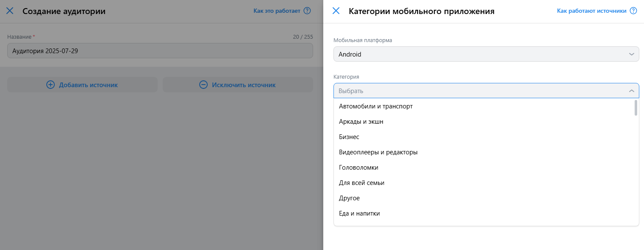Click the help icon beside 'Как это работает'
Screen dimensions: 644x250
[307, 11]
